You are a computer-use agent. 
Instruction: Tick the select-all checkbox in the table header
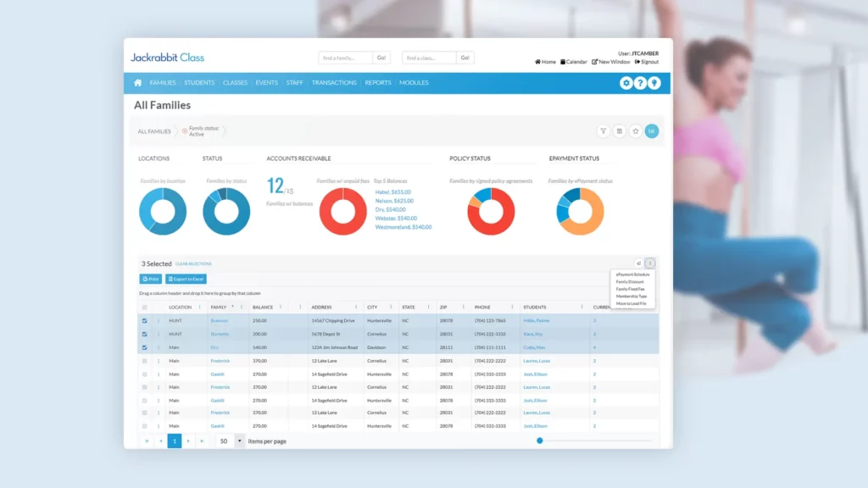[x=145, y=308]
